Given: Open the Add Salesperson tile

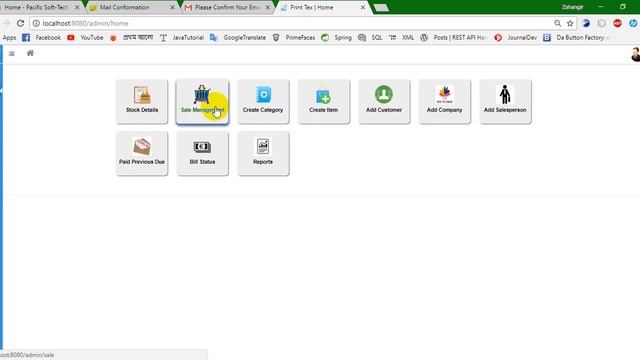Looking at the screenshot, I should [505, 101].
